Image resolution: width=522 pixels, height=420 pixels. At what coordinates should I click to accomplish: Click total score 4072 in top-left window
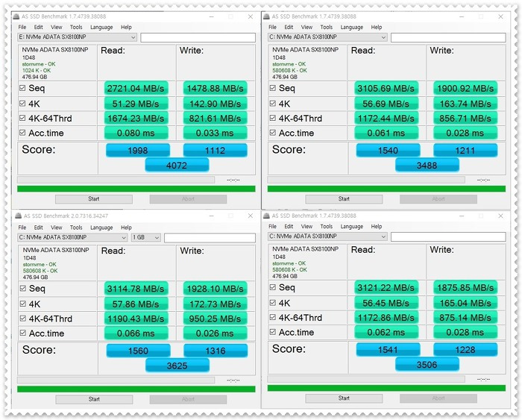tap(177, 165)
